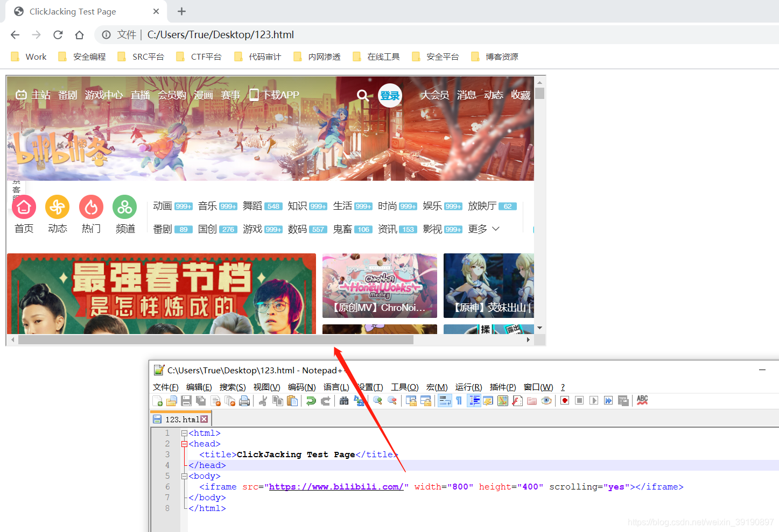Image resolution: width=779 pixels, height=532 pixels.
Task: Toggle synchronize vertical scrolling icon
Action: pyautogui.click(x=411, y=401)
